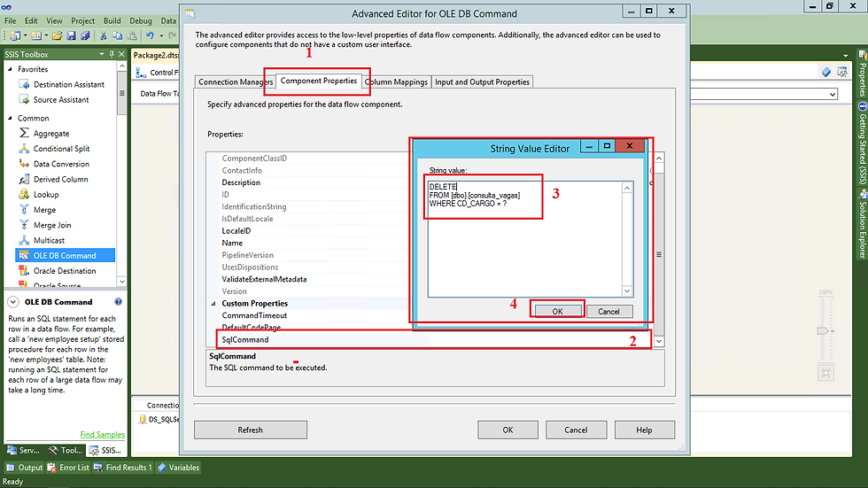Click Cancel in Advanced Editor dialog
This screenshot has height=488, width=868.
pos(576,430)
